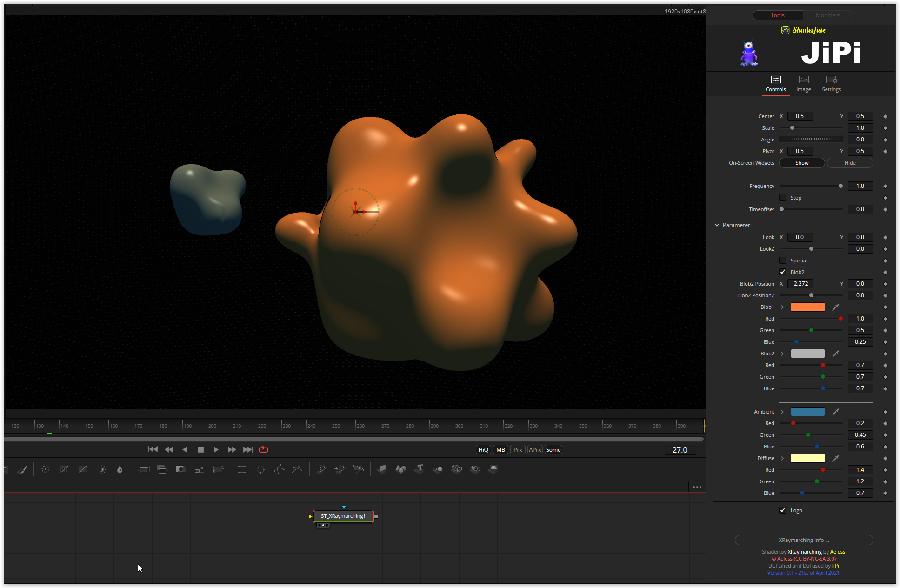This screenshot has width=900, height=588.
Task: Add a Spot Light node
Action: 475,469
